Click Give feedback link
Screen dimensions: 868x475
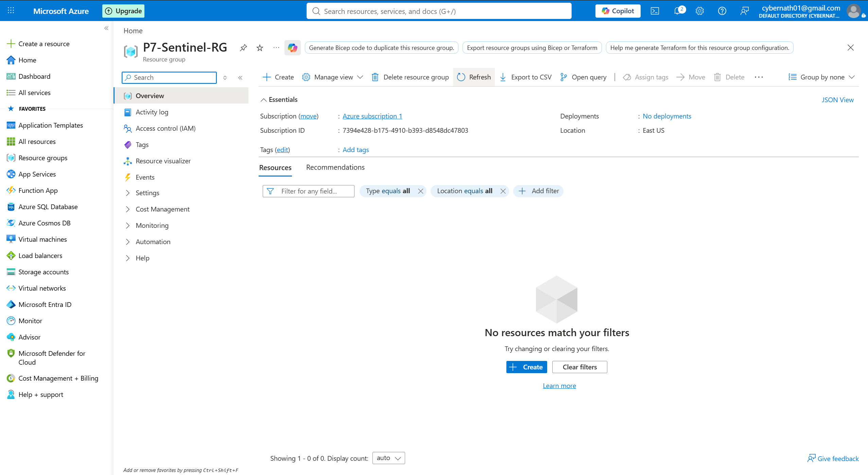[x=833, y=459]
